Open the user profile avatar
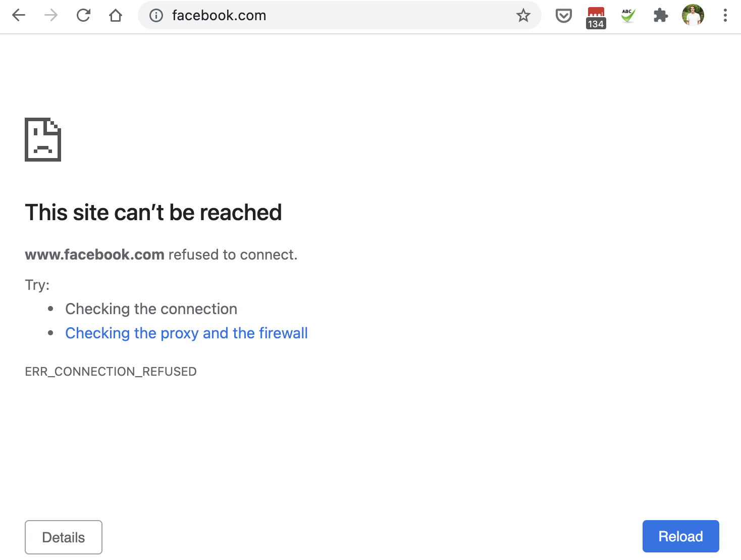The width and height of the screenshot is (741, 560). 693,16
